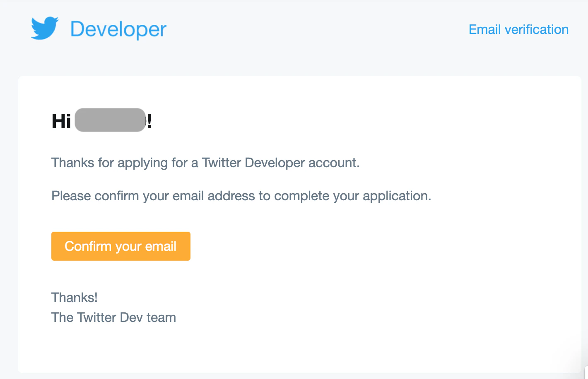Viewport: 588px width, 379px height.
Task: Select the 'Thanks for applying' sentence
Action: [205, 163]
